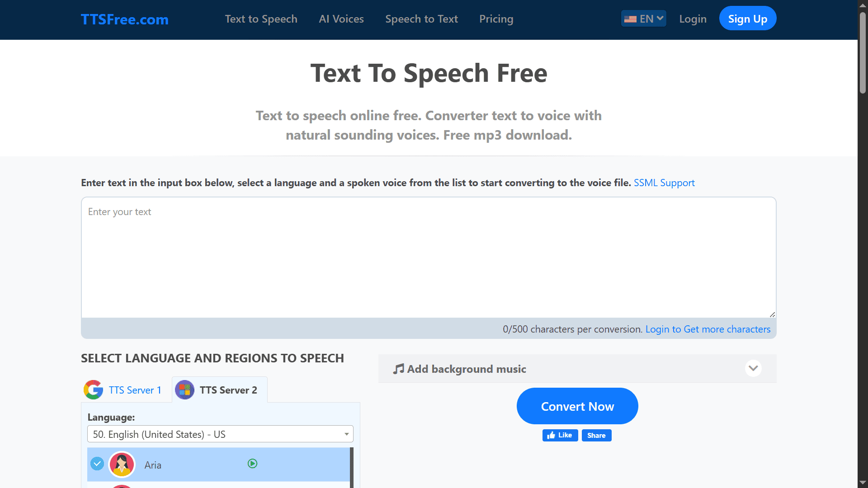
Task: Click the US flag in the language selector
Action: pos(630,19)
